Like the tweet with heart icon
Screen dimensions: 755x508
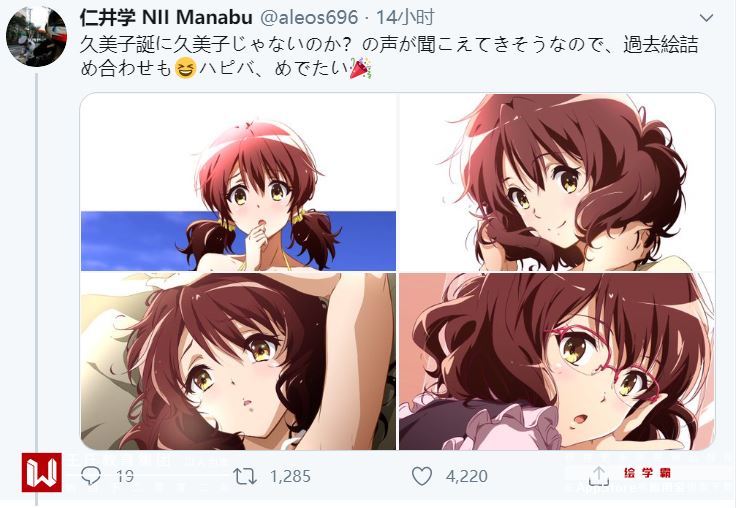click(422, 476)
